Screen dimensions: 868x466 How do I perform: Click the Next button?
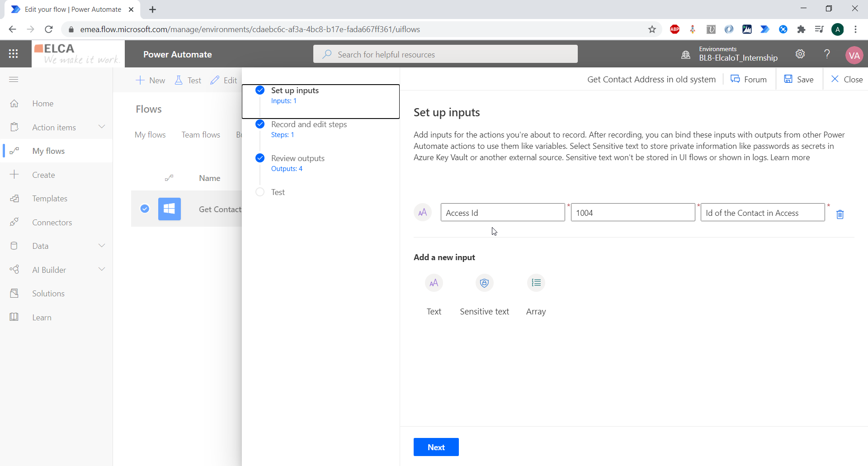point(436,447)
